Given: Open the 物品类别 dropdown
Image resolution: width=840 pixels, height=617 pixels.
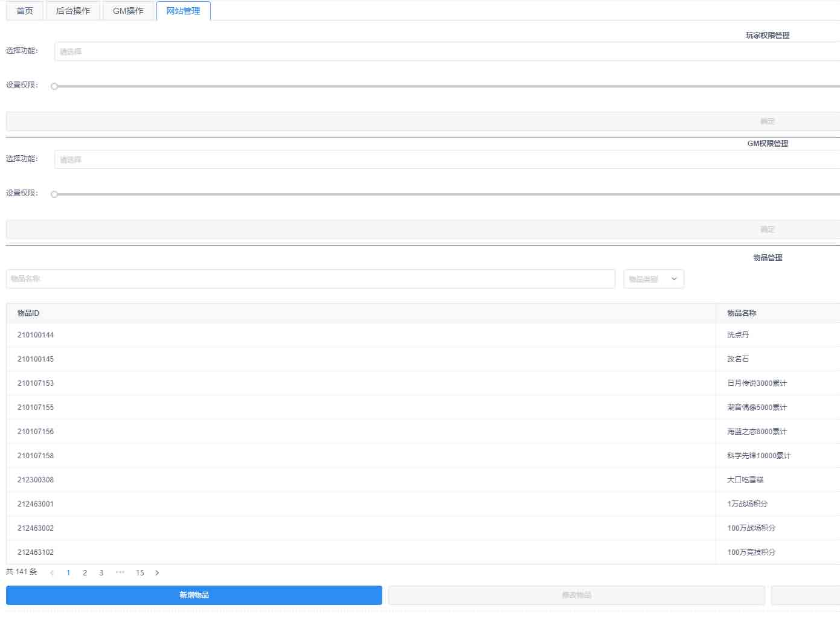Looking at the screenshot, I should pos(653,279).
